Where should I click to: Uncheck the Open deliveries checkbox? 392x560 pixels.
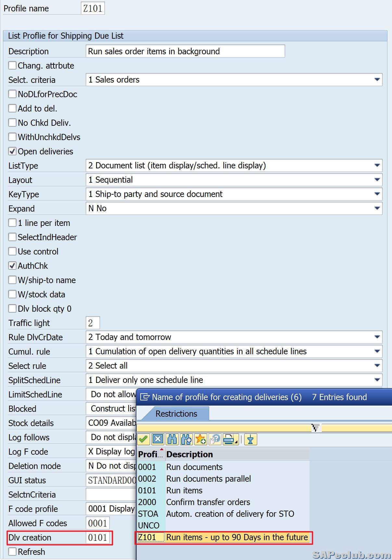pos(12,151)
